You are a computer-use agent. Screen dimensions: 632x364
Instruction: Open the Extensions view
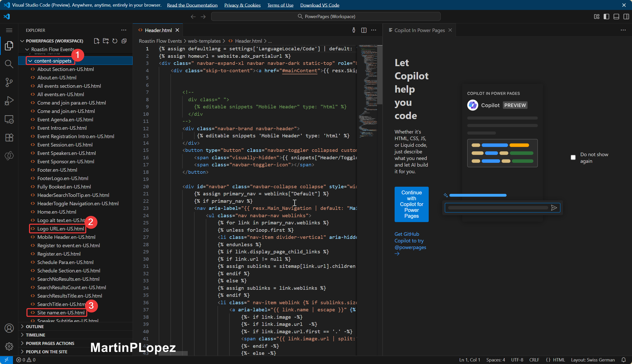9,138
